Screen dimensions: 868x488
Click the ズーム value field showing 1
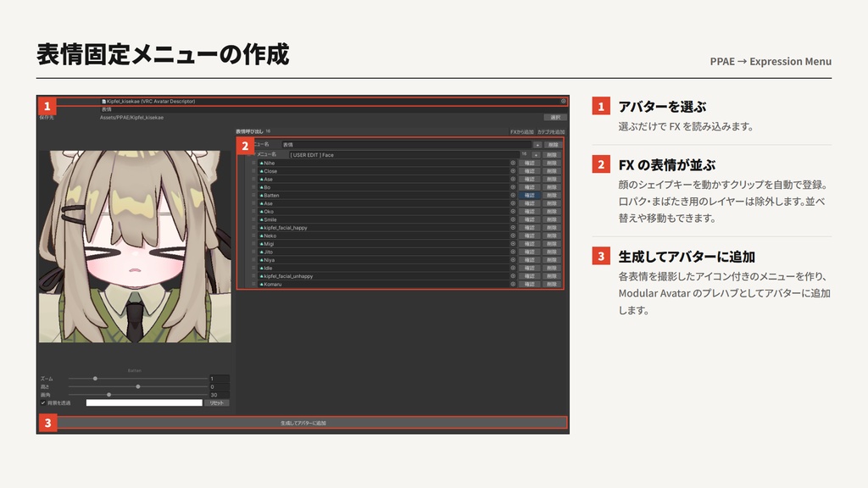pyautogui.click(x=220, y=379)
